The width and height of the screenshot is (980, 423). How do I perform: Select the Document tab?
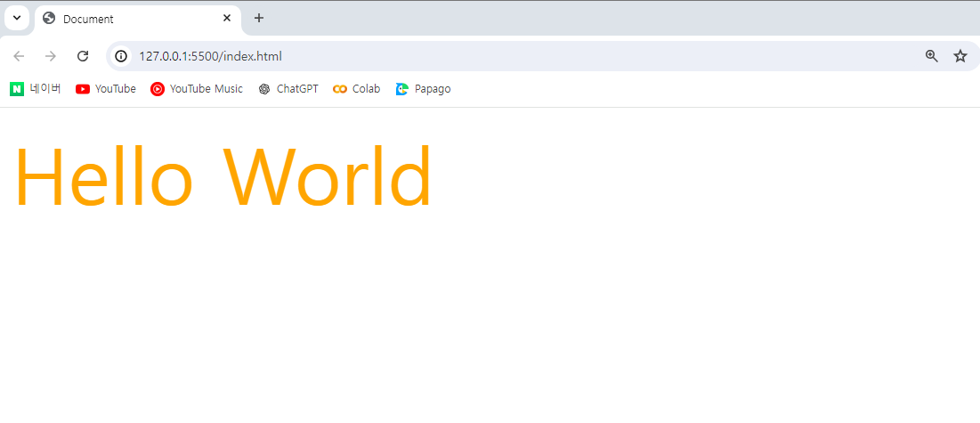(137, 19)
